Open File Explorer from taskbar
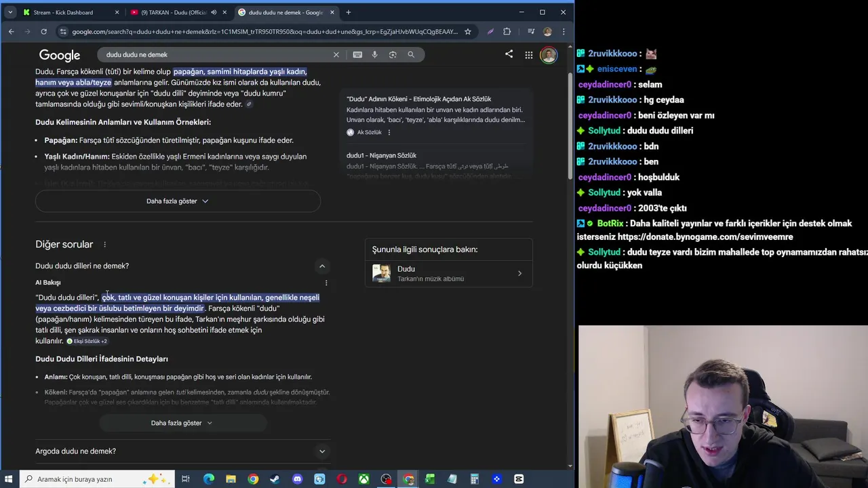868x488 pixels. [231, 479]
